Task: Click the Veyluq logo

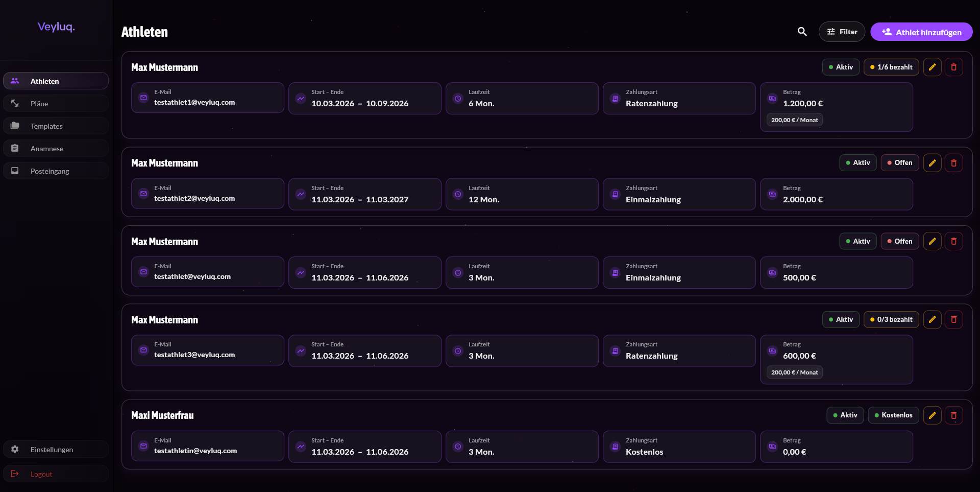Action: pos(56,27)
